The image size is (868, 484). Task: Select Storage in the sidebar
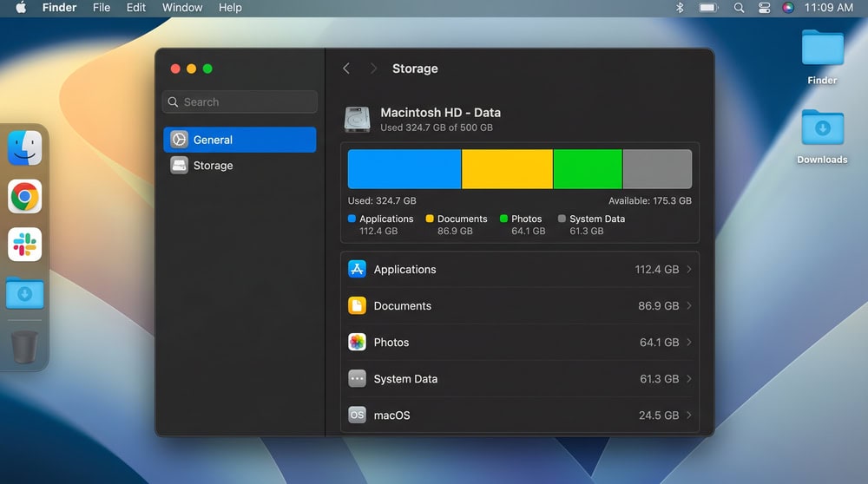coord(240,166)
